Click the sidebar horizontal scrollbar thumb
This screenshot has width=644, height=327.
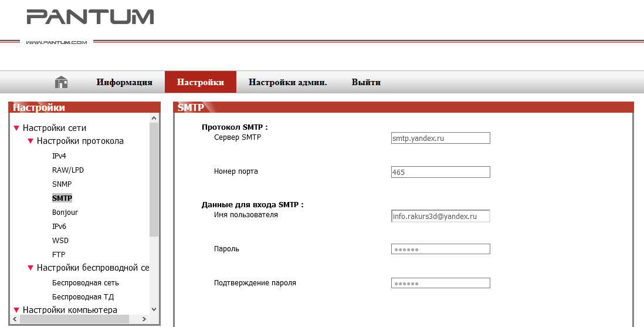(74, 319)
